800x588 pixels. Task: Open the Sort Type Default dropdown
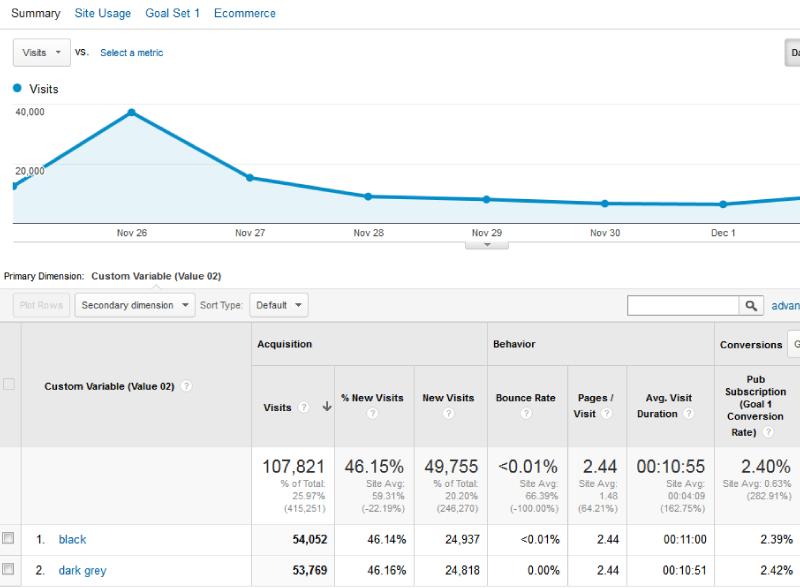(279, 305)
